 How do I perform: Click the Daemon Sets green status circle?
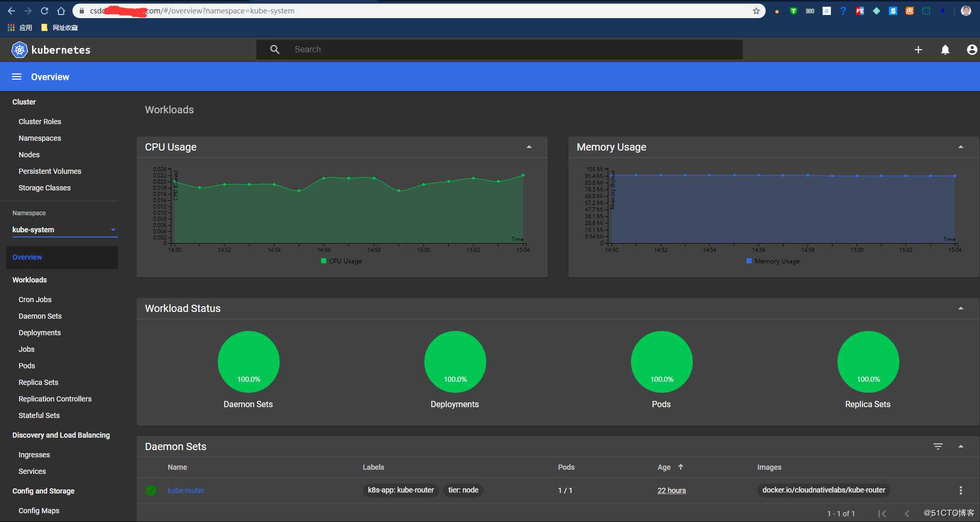click(x=248, y=362)
